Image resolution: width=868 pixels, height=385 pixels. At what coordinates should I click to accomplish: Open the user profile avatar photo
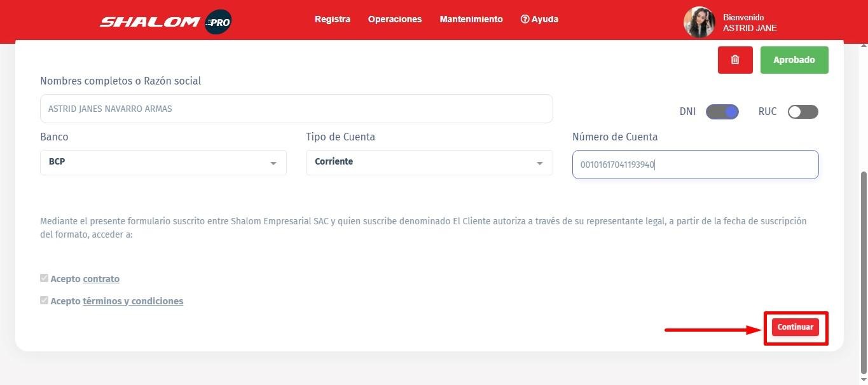(x=699, y=22)
